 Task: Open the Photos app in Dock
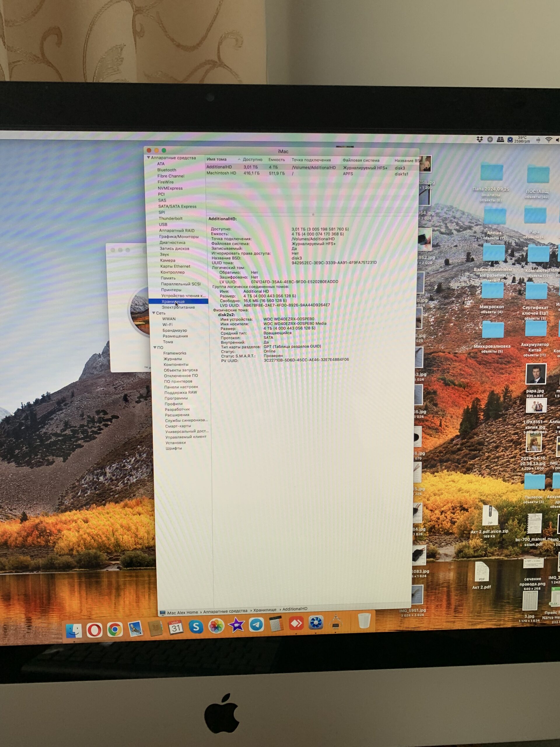click(216, 626)
